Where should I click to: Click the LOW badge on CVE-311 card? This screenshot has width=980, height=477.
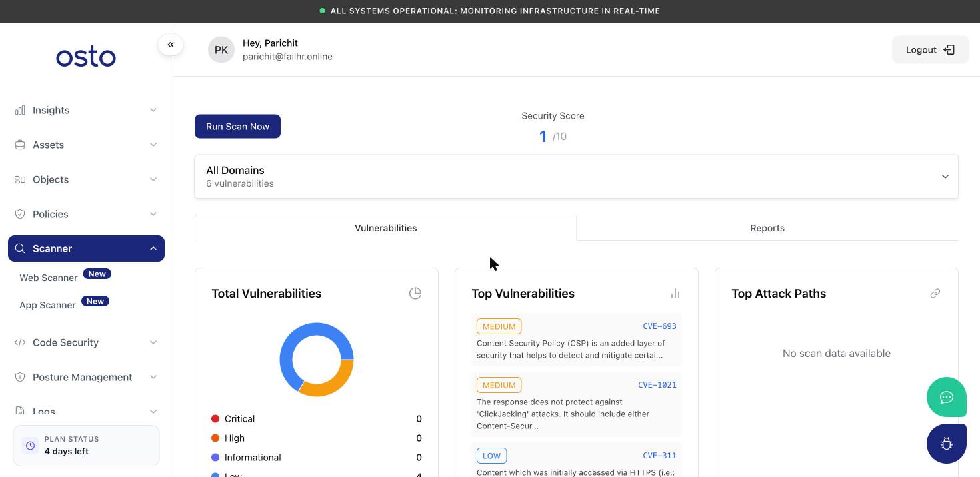tap(491, 456)
